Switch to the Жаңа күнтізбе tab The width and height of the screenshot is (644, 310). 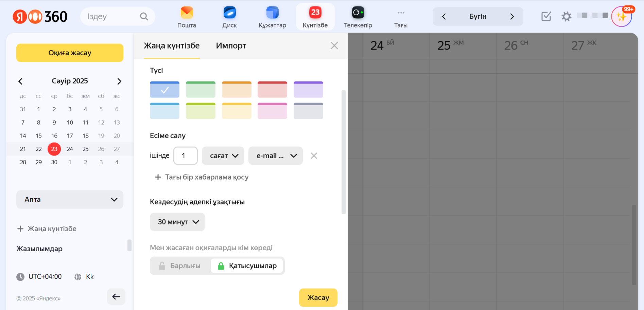[172, 46]
